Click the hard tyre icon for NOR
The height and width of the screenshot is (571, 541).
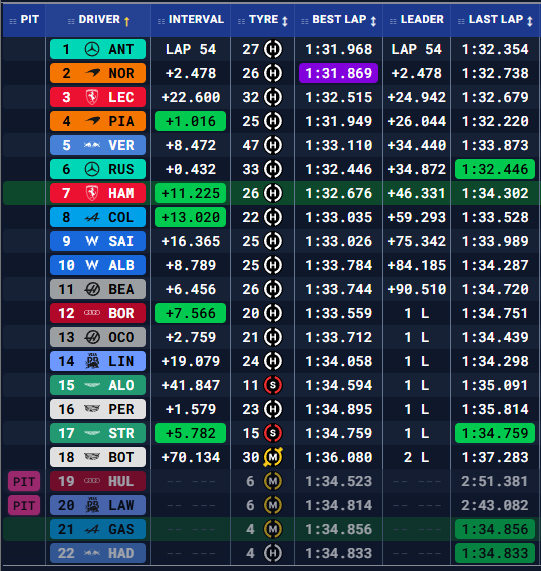273,73
